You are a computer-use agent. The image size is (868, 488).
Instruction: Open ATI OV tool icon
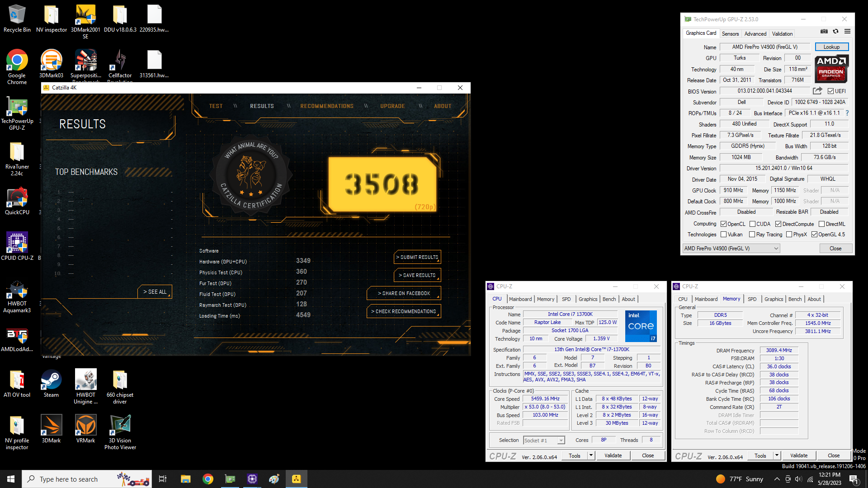[17, 383]
